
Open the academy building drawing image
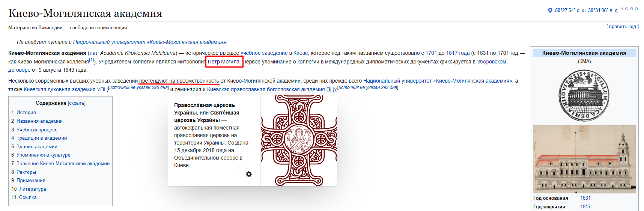click(x=584, y=159)
